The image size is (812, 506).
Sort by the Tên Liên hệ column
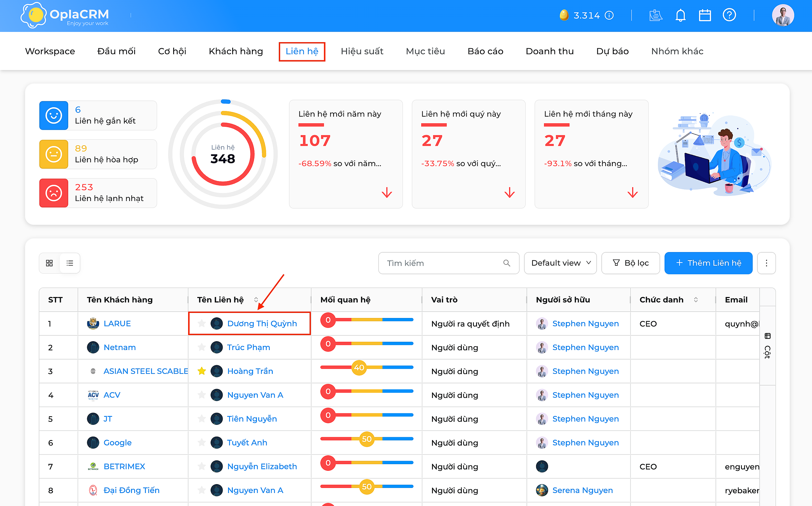pyautogui.click(x=256, y=300)
